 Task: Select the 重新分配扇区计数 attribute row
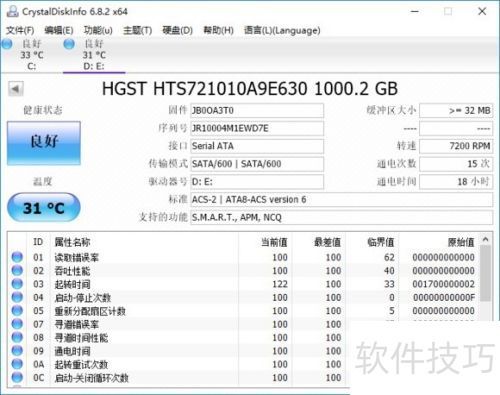pos(243,311)
